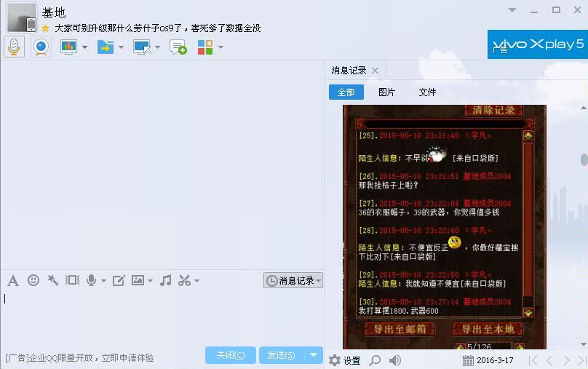Screen dimensions: 588x369
Task: Switch to the 图片 tab
Action: 386,92
